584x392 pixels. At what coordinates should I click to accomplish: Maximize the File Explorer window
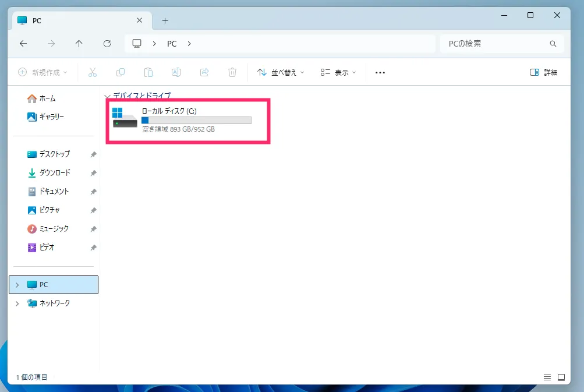[x=530, y=15]
